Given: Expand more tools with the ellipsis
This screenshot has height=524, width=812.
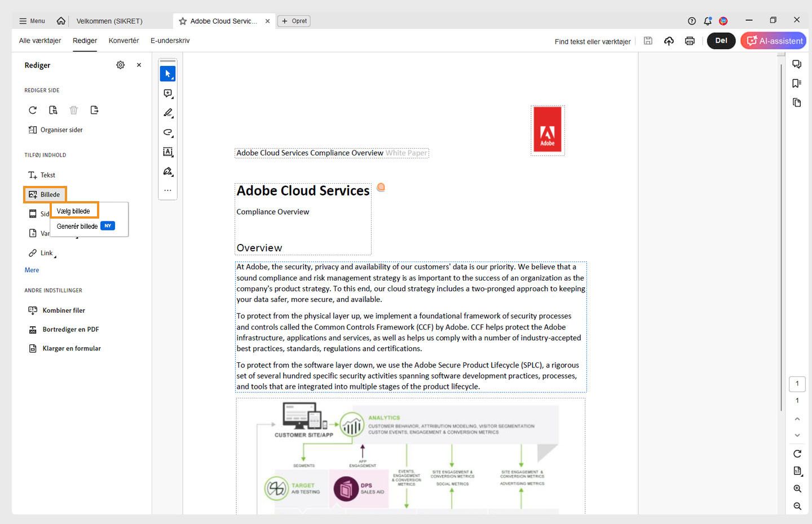Looking at the screenshot, I should coord(167,190).
